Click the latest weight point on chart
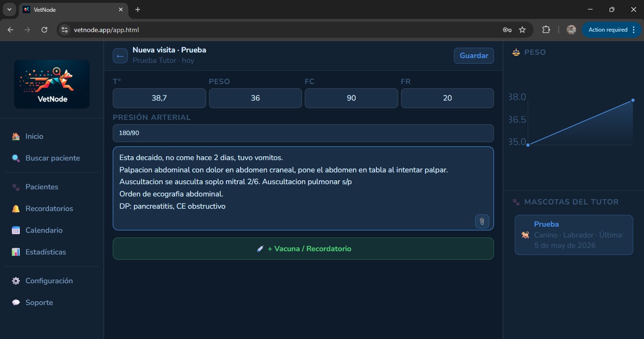This screenshot has width=644, height=339. pyautogui.click(x=633, y=100)
